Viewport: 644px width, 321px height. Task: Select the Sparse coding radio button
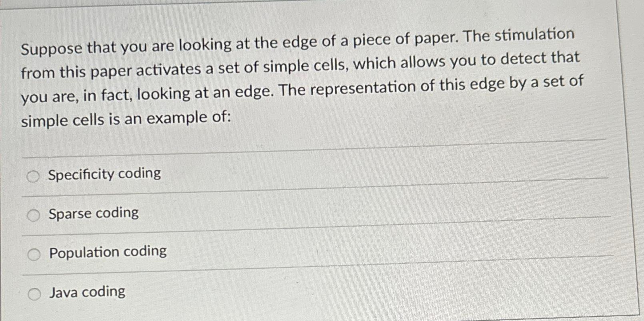click(x=34, y=215)
